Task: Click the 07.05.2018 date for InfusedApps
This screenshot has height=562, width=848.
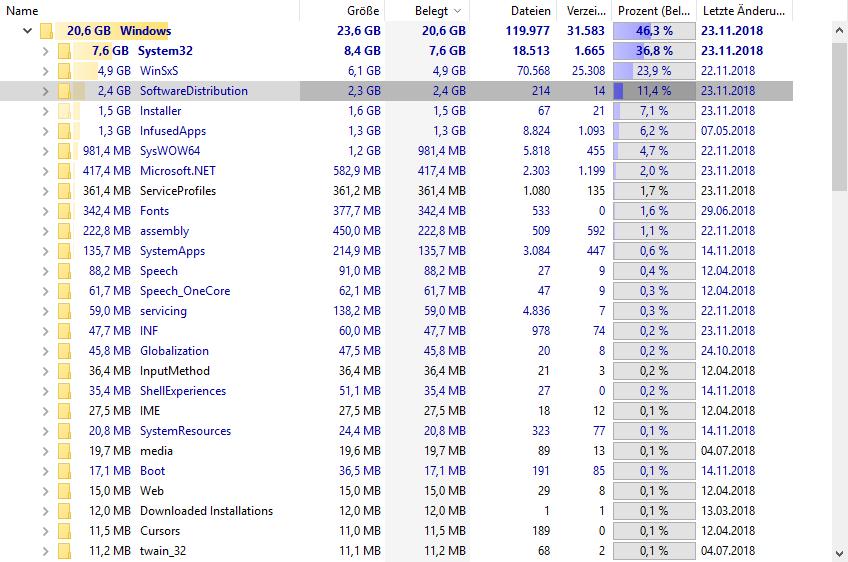Action: (x=728, y=131)
